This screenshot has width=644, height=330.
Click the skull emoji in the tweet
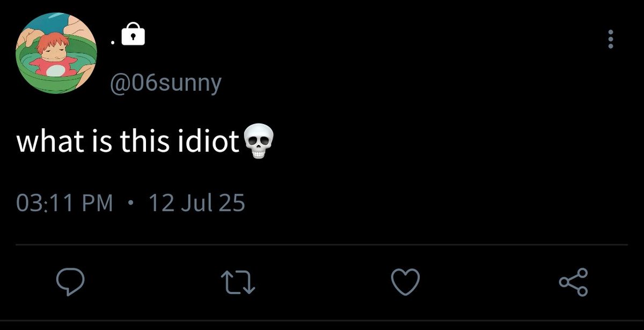tap(259, 142)
